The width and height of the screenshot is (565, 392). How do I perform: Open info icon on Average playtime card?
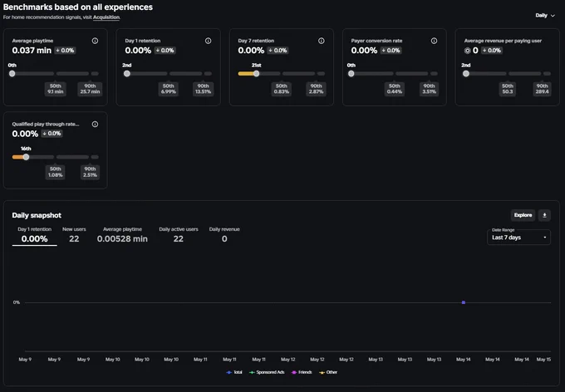[95, 41]
